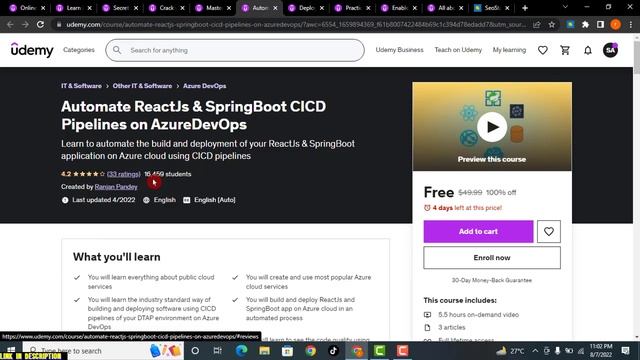Open File Explorer from taskbar
Image resolution: width=640 pixels, height=360 pixels.
[x=264, y=351]
